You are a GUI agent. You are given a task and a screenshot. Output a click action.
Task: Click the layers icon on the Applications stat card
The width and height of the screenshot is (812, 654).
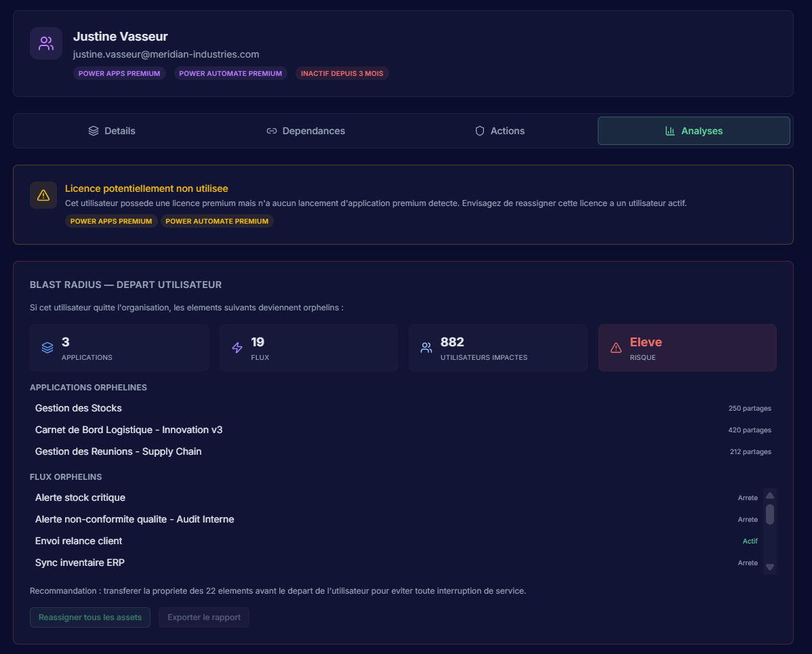point(47,347)
